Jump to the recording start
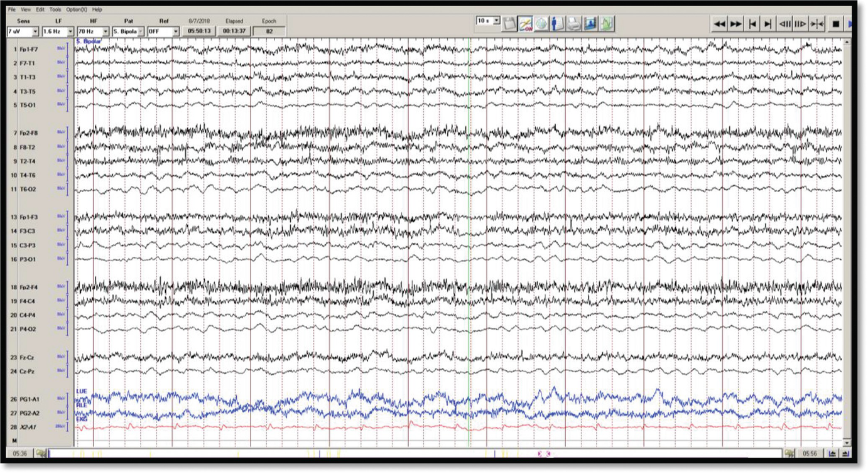 pyautogui.click(x=752, y=24)
